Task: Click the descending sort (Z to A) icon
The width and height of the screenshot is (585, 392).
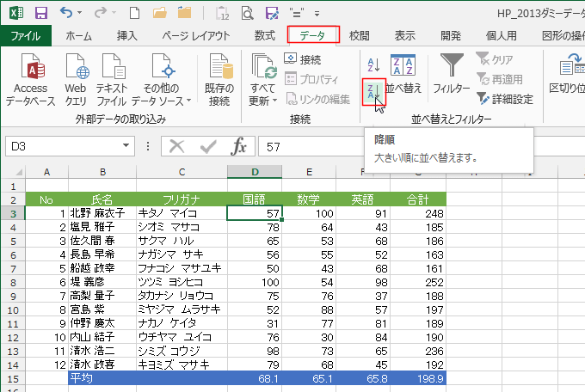Action: coord(374,92)
